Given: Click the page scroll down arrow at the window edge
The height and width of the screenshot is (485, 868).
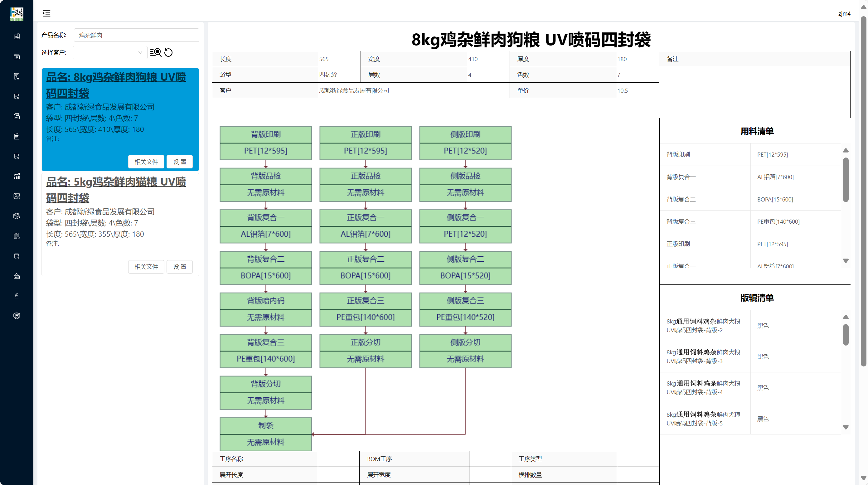Looking at the screenshot, I should pos(863,478).
